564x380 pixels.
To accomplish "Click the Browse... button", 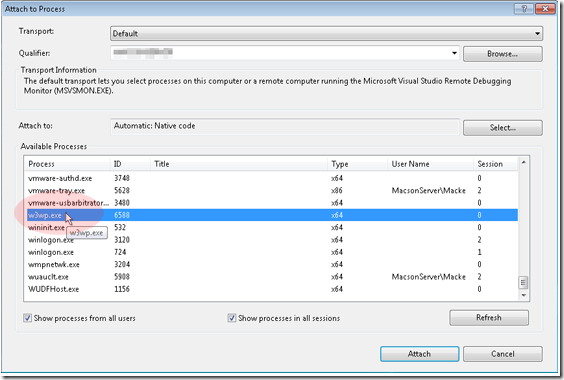I will 502,54.
